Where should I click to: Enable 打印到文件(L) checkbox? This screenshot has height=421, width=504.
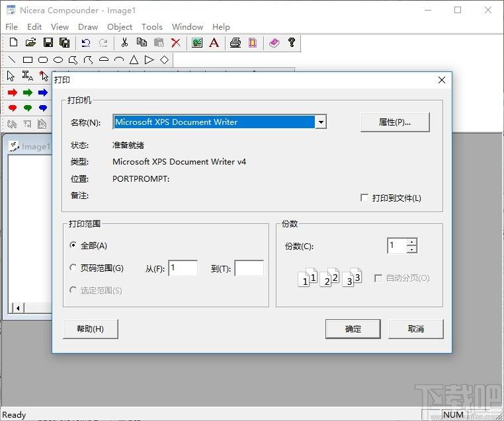[x=364, y=198]
